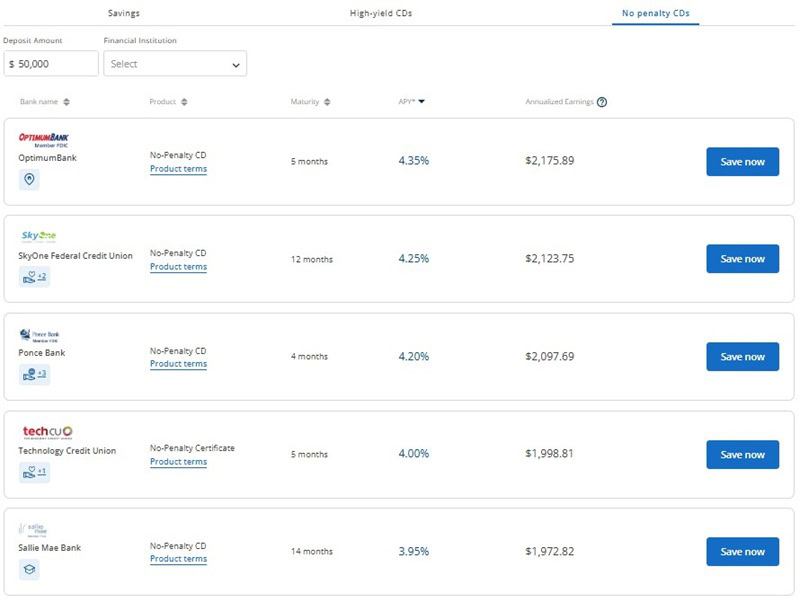Click the Ponce Bank name text
800x602 pixels.
(x=42, y=353)
